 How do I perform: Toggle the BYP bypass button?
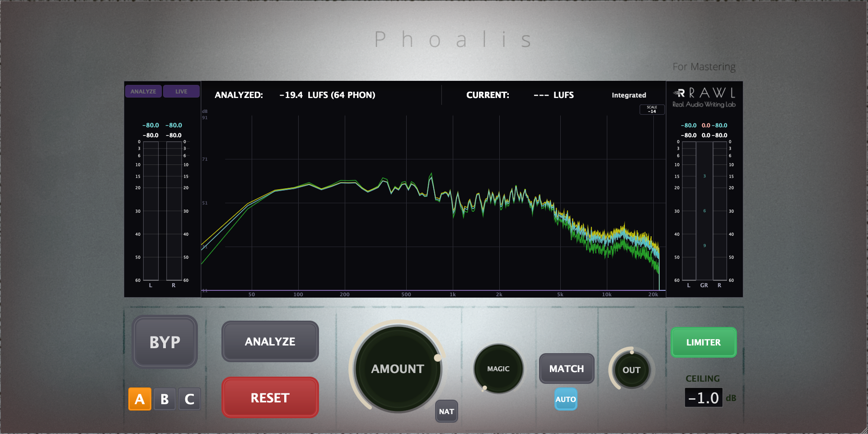(165, 342)
